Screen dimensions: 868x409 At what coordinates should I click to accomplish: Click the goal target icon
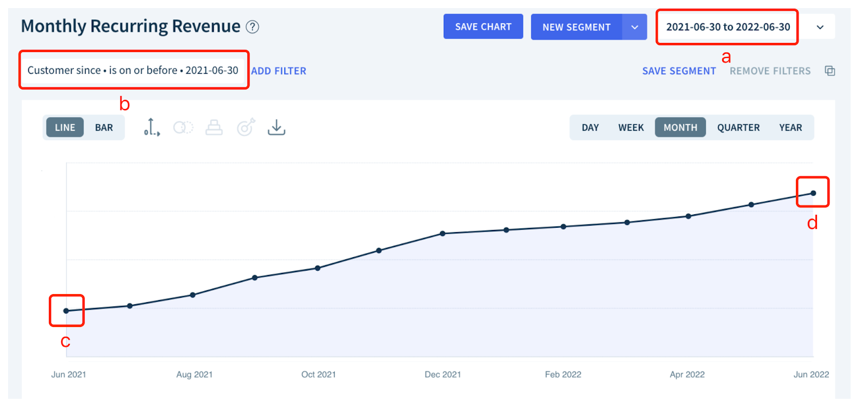click(246, 127)
